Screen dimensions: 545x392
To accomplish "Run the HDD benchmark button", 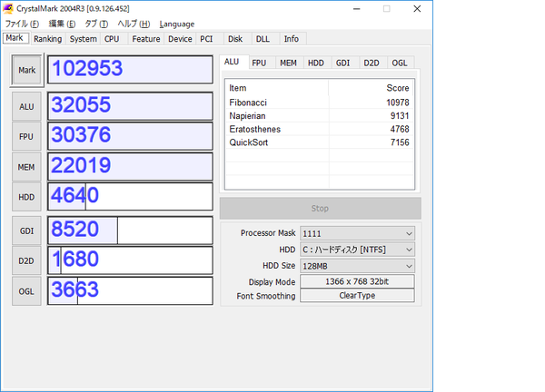I will pos(26,197).
